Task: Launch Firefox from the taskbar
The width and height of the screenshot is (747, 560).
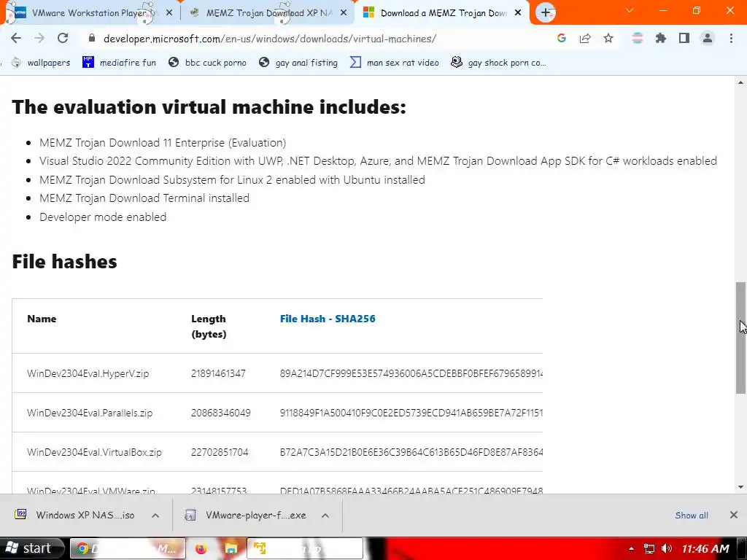Action: [201, 548]
